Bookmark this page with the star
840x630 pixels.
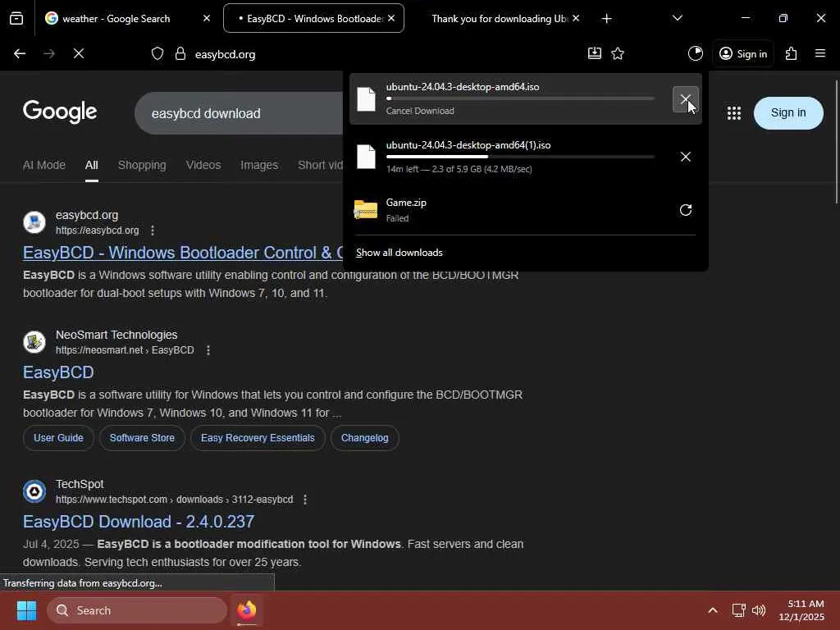tap(618, 53)
